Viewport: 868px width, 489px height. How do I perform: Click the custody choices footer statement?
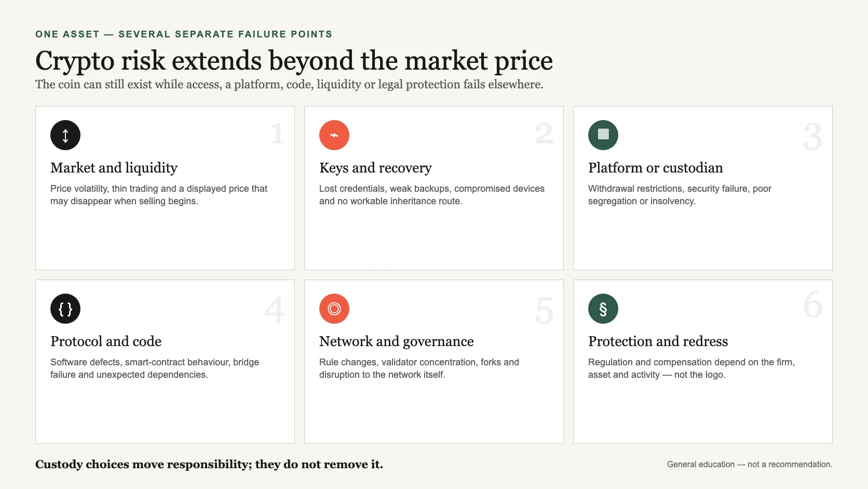[209, 465]
